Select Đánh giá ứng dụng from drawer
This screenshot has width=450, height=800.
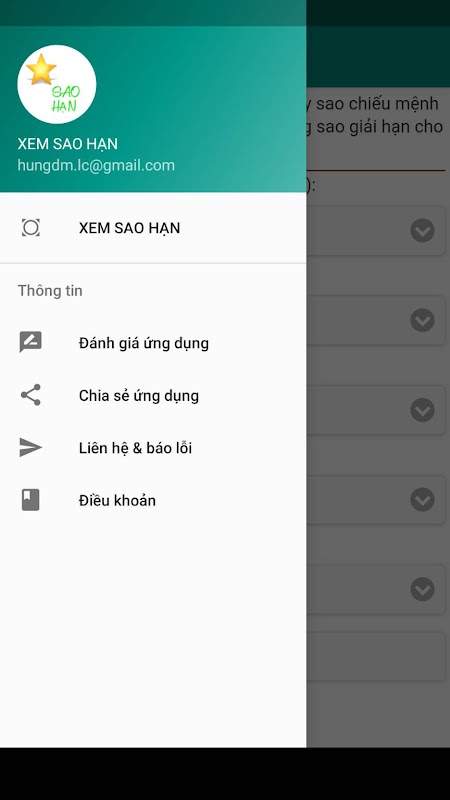coord(153,343)
